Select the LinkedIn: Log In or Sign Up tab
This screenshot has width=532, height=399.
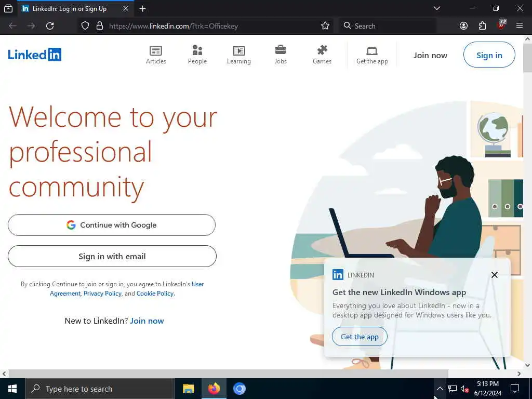point(70,8)
